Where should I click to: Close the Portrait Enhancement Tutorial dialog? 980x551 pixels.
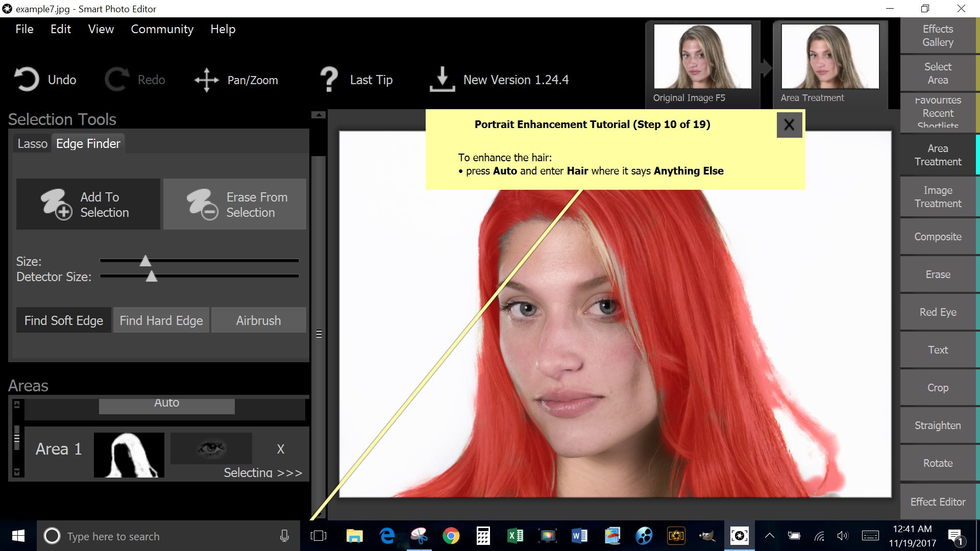tap(789, 124)
